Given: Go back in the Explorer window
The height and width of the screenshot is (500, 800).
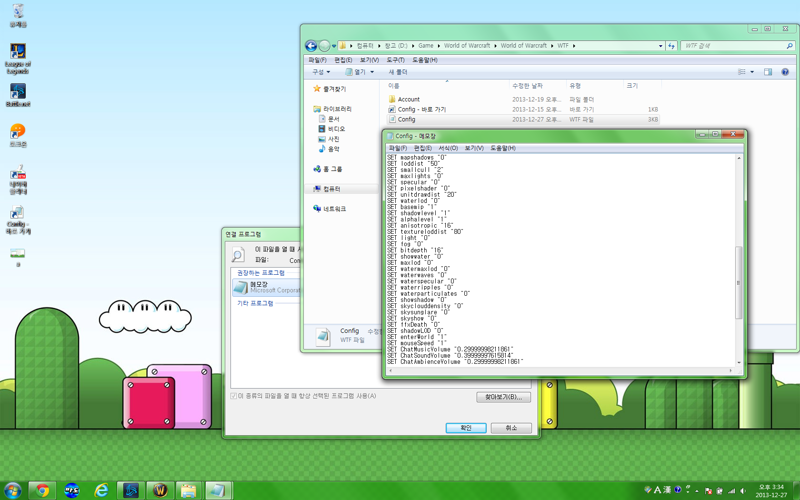Looking at the screenshot, I should click(311, 46).
